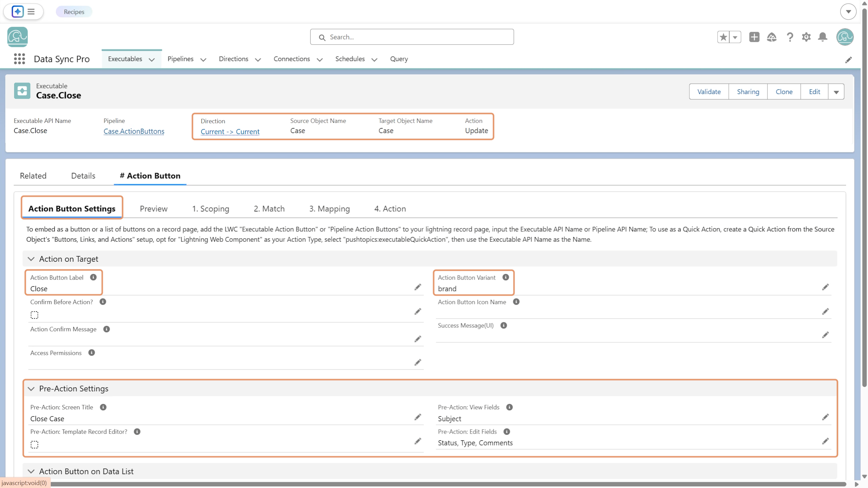Open the Query navigation tab
The width and height of the screenshot is (868, 488).
[399, 59]
